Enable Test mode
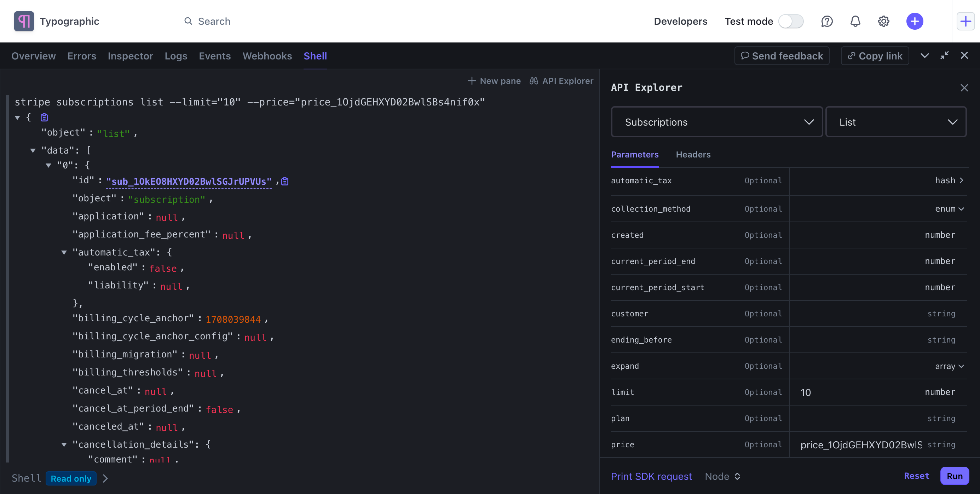Screen dimensions: 980x494 791,21
